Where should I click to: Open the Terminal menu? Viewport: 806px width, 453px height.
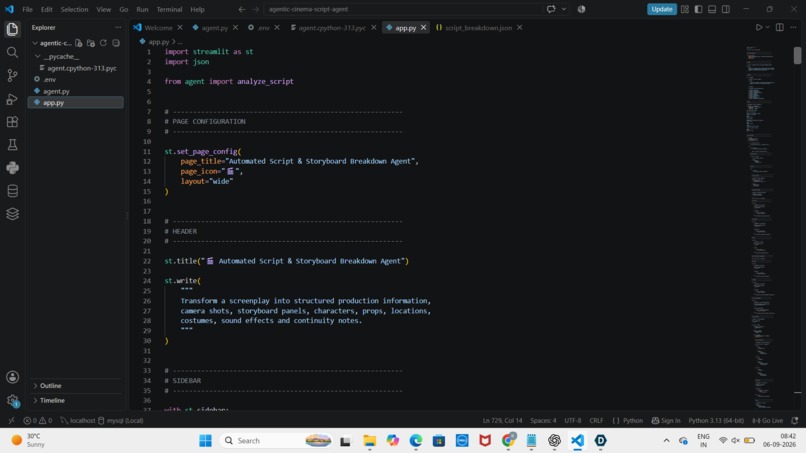click(x=169, y=9)
